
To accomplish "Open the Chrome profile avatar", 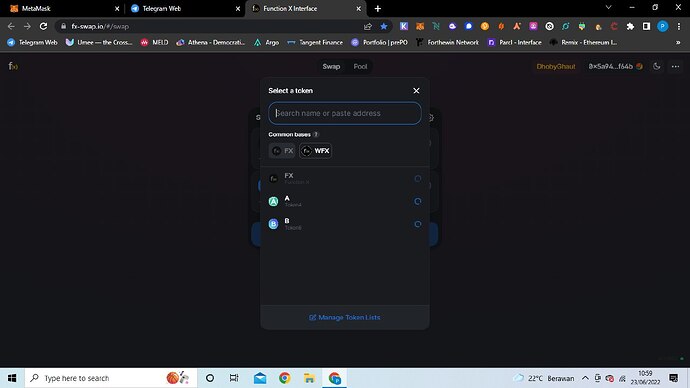I will [x=662, y=26].
